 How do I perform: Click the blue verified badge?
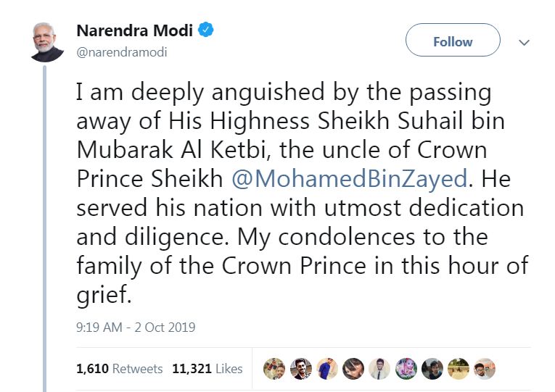[206, 31]
